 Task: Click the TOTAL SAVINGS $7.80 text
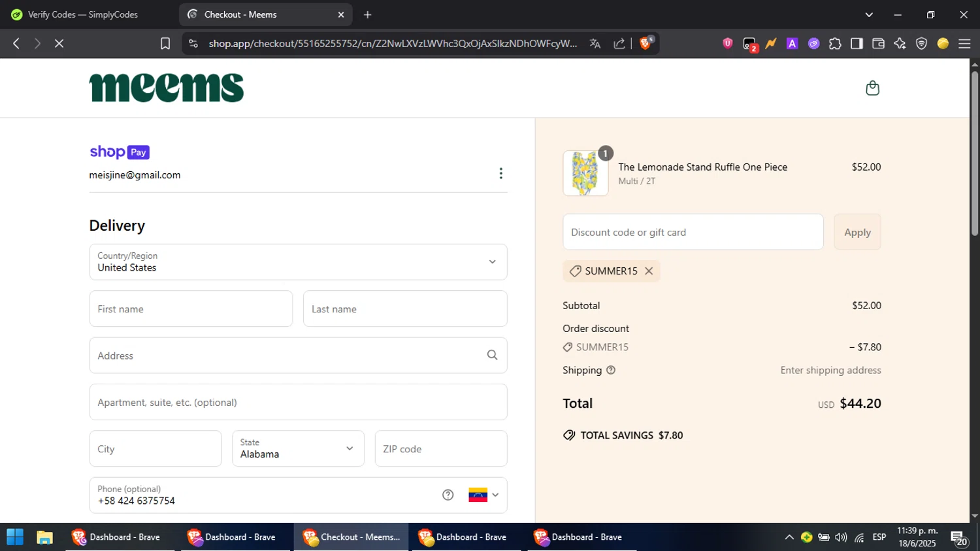click(632, 435)
